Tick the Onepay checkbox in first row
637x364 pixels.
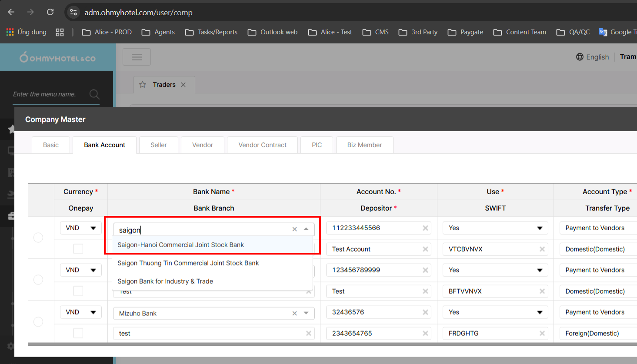coord(78,249)
